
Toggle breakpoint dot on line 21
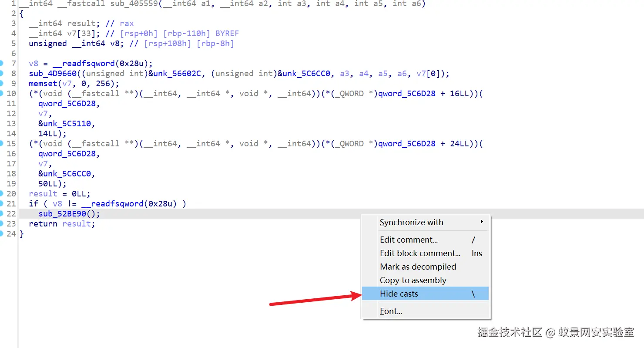(x=2, y=204)
